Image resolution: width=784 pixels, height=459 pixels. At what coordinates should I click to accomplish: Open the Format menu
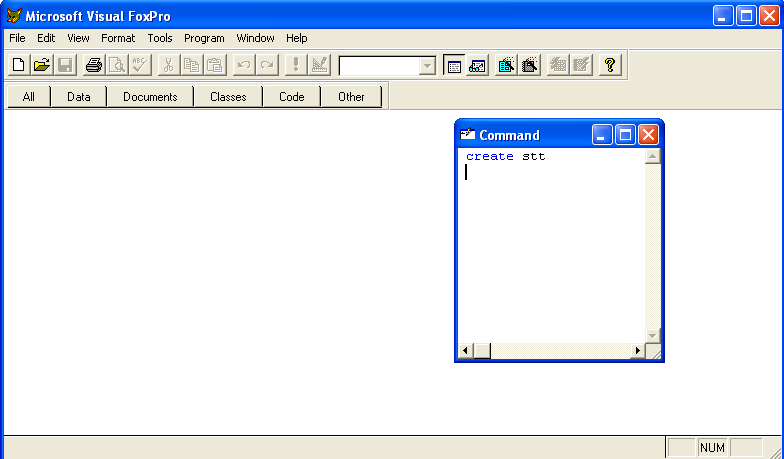pos(118,38)
